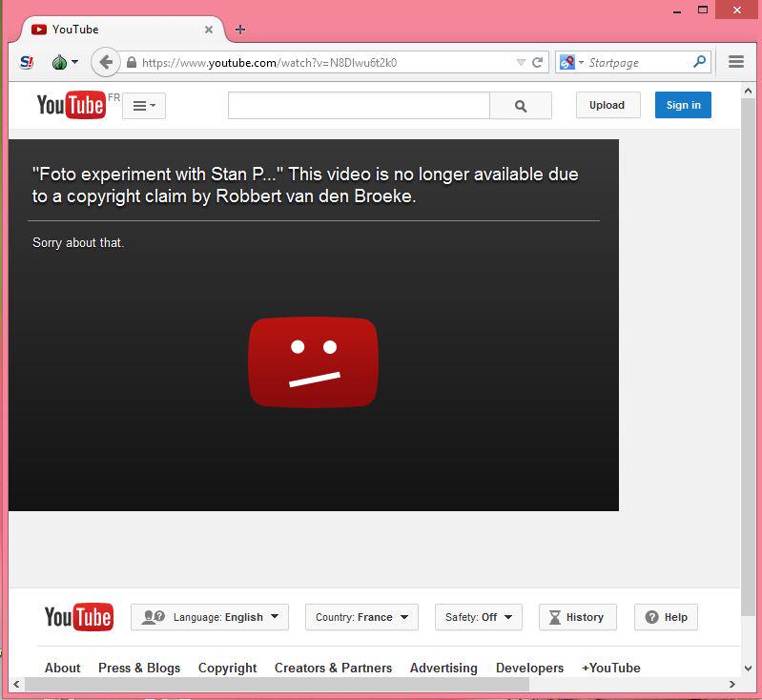Open the Firefox hamburger menu
The height and width of the screenshot is (700, 762).
point(736,62)
